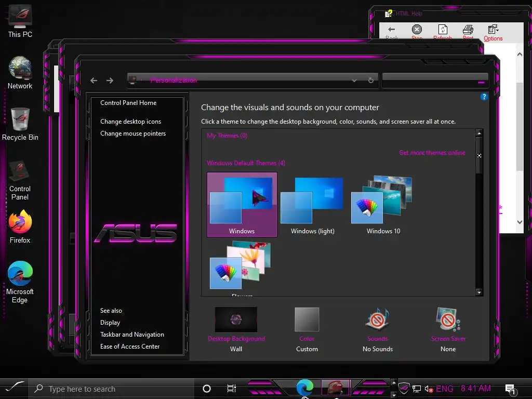Open Control Panel Home link
The width and height of the screenshot is (532, 399).
[128, 103]
